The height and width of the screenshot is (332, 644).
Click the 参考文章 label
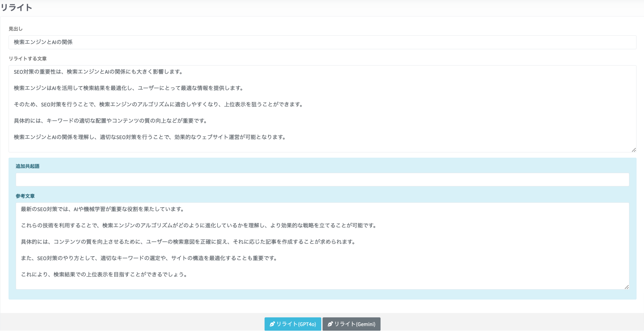tap(25, 196)
